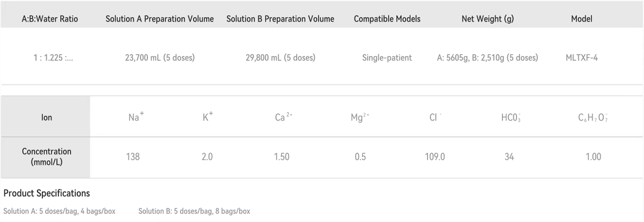The image size is (644, 222).
Task: Select the Concentration (mmol/L) row header
Action: tap(46, 157)
